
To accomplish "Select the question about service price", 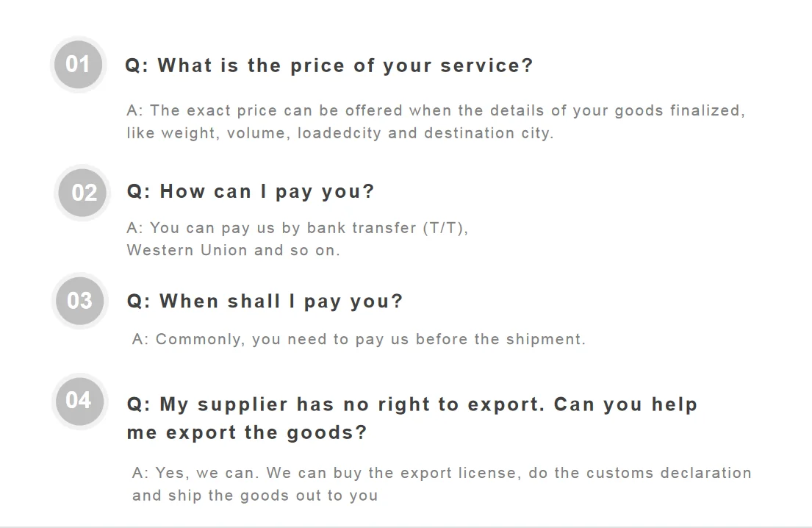I will tap(328, 65).
